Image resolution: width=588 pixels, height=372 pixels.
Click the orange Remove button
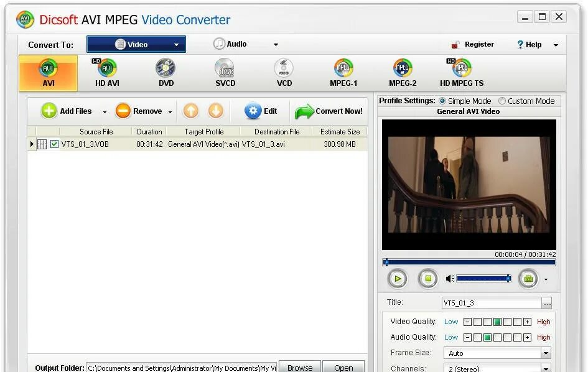[x=139, y=111]
